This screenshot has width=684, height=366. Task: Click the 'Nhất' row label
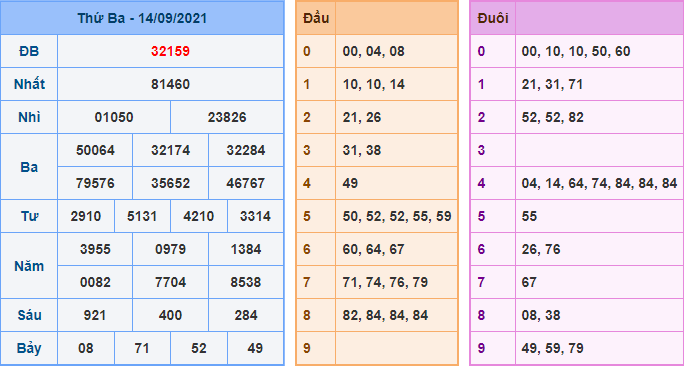point(29,84)
